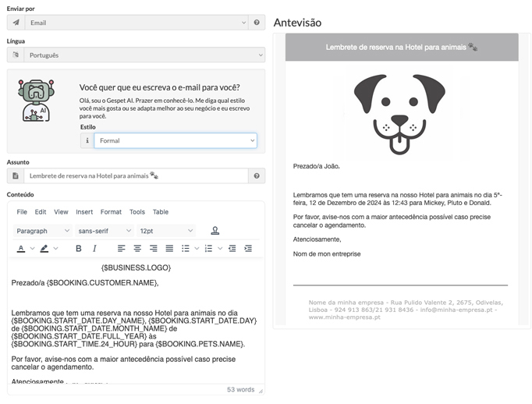Open help icon next to Assunto field
This screenshot has height=404, width=532.
coord(257,175)
